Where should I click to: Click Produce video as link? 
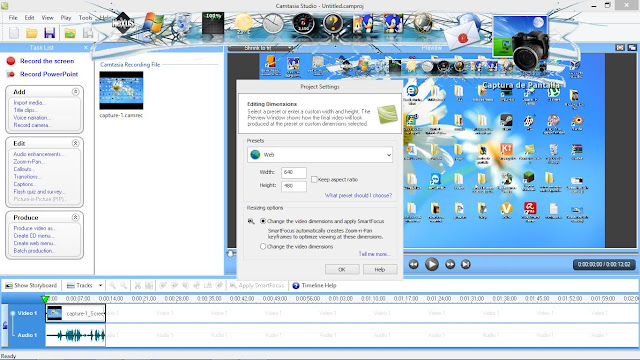tap(34, 228)
